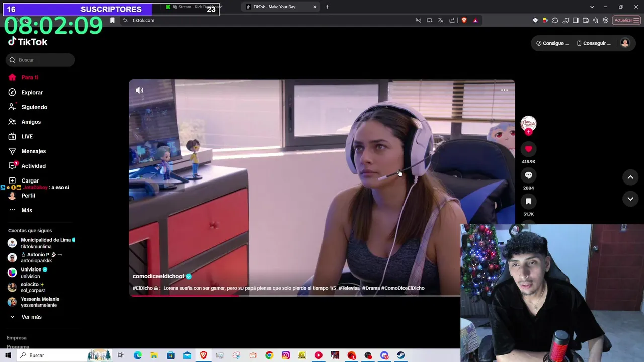Screen dimensions: 644x362
Task: Click the share page icon
Action: tap(452, 20)
